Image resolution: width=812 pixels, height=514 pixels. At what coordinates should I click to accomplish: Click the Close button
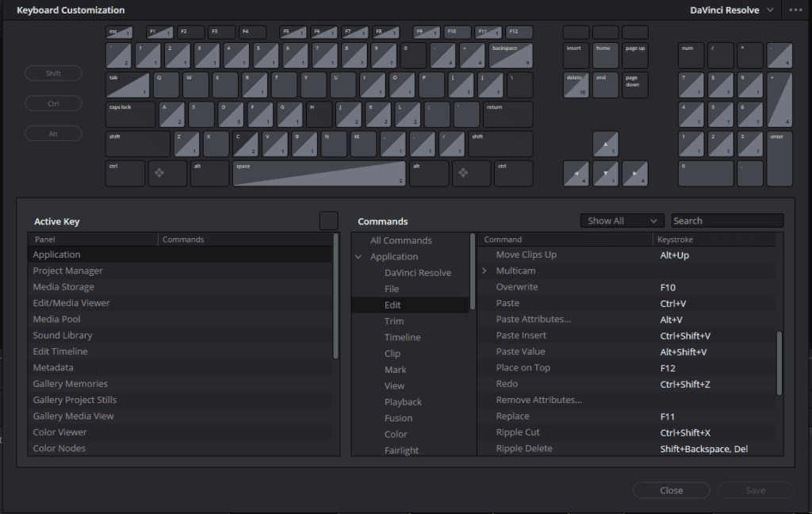coord(671,490)
